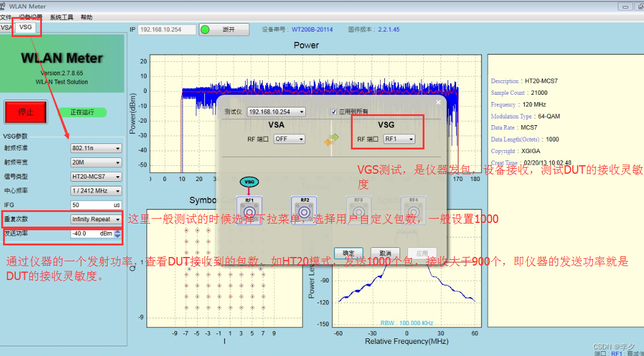The width and height of the screenshot is (644, 356).
Task: Open the VSA RF 端口 OFF dropdown
Action: (289, 139)
